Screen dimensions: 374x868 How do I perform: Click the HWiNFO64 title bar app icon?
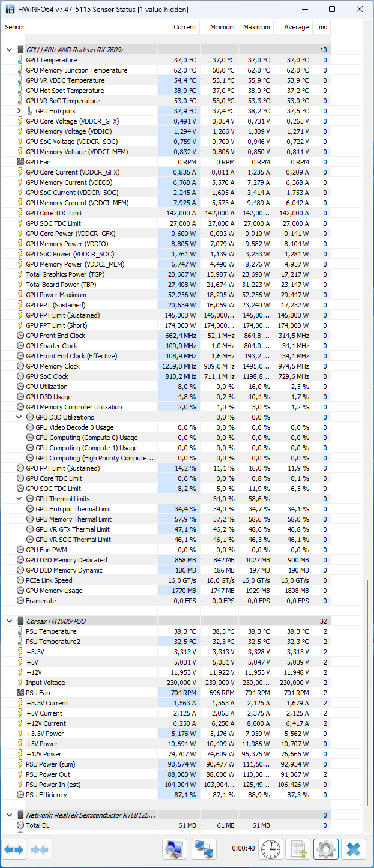coord(10,10)
